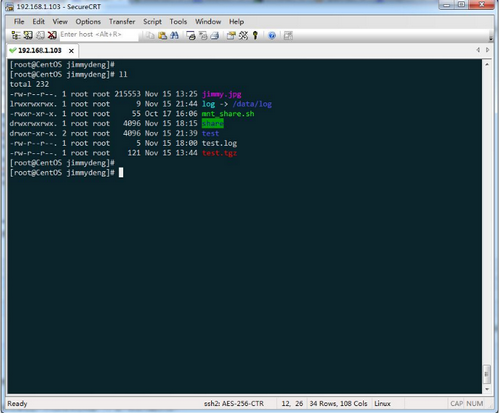
Task: Open the key-shaped Public Key Assistant icon
Action: pos(255,35)
